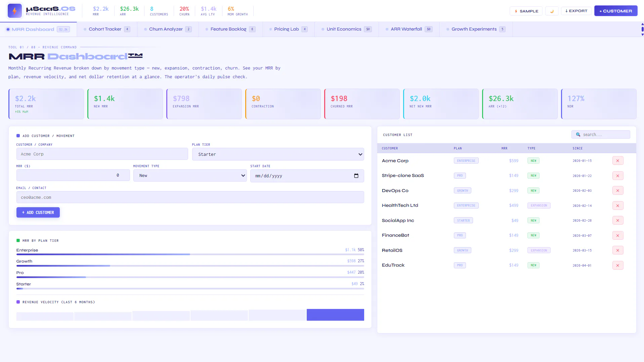Focus the Customer / Company input field
This screenshot has height=362, width=644.
tap(102, 154)
